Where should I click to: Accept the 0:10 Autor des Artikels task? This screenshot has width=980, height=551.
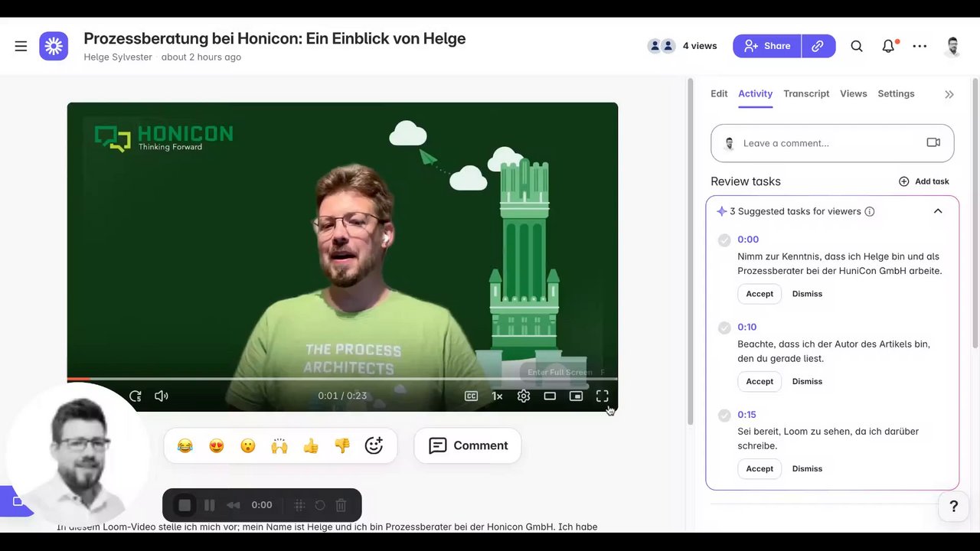(x=759, y=381)
